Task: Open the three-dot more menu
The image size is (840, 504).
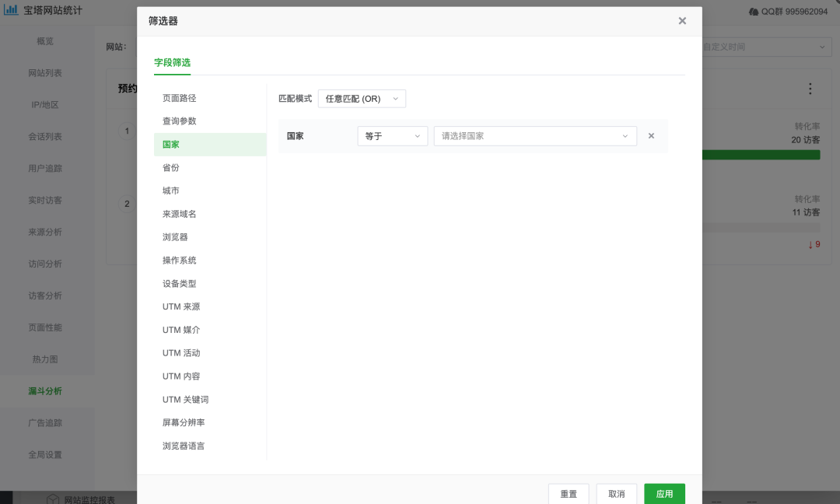Action: (x=810, y=89)
